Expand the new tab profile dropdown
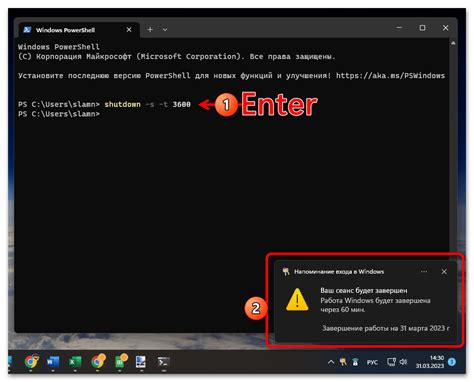 click(165, 30)
